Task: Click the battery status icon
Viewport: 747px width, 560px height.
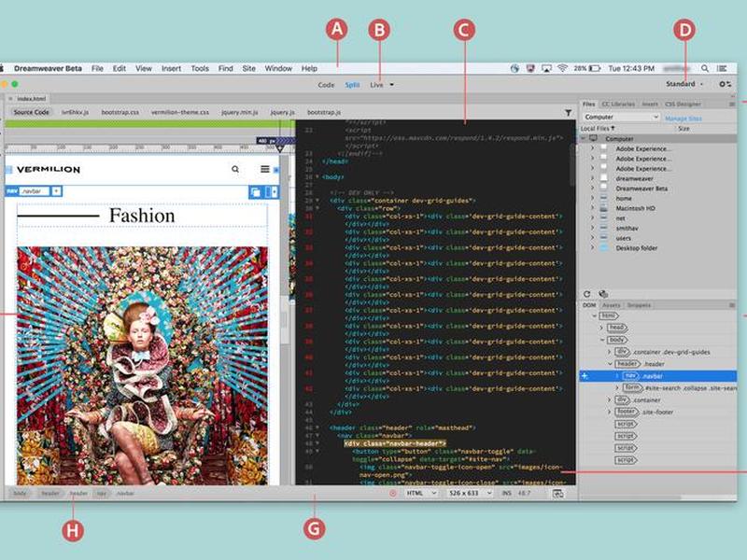Action: [x=595, y=68]
